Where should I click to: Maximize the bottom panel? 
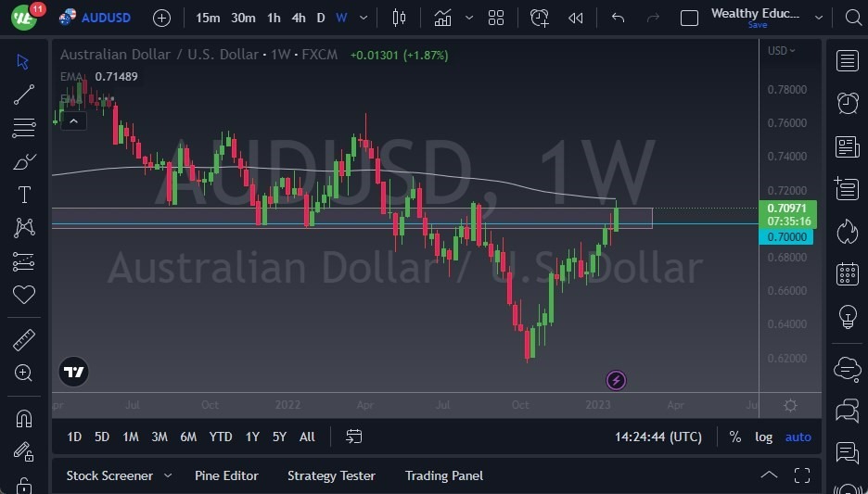pyautogui.click(x=802, y=475)
